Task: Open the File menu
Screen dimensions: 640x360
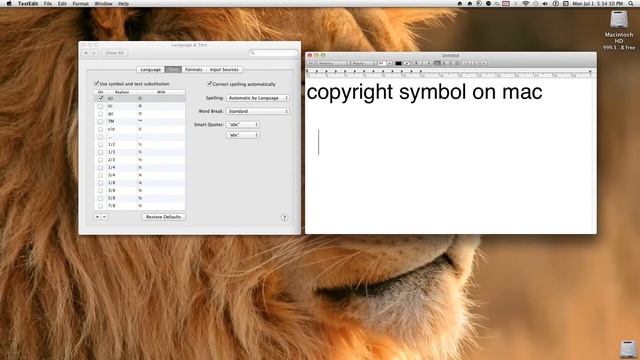Action: click(x=48, y=3)
